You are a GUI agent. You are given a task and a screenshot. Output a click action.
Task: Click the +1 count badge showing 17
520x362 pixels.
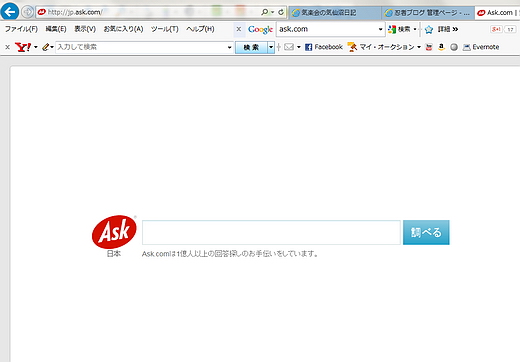510,29
